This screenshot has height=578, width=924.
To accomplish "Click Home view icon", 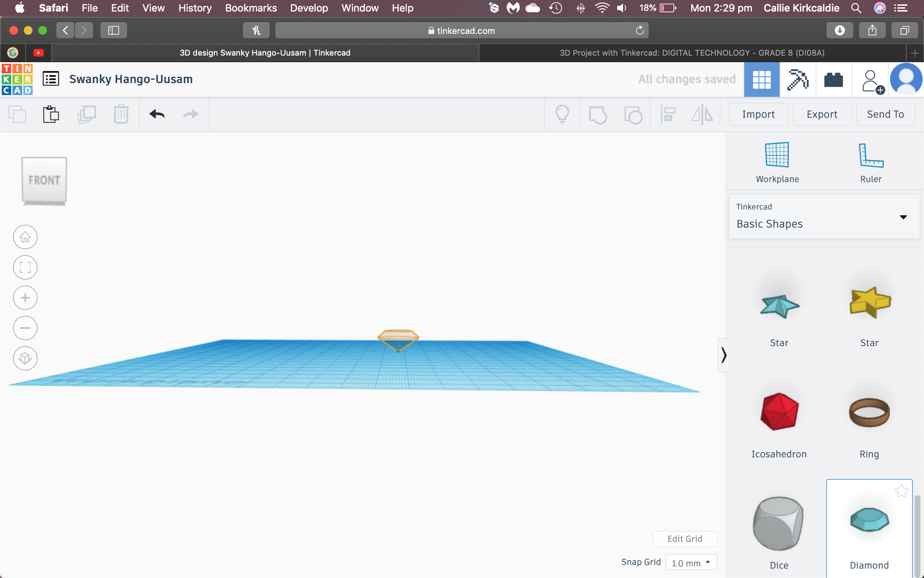I will click(x=25, y=237).
